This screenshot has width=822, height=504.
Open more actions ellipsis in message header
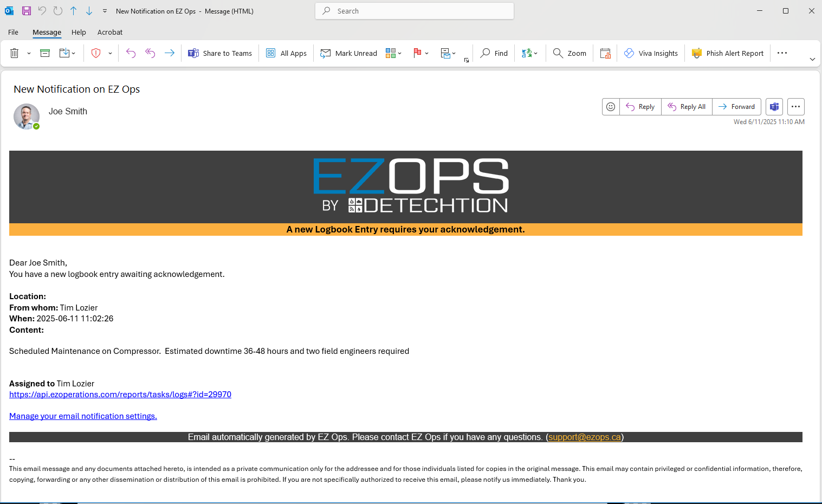coord(795,107)
